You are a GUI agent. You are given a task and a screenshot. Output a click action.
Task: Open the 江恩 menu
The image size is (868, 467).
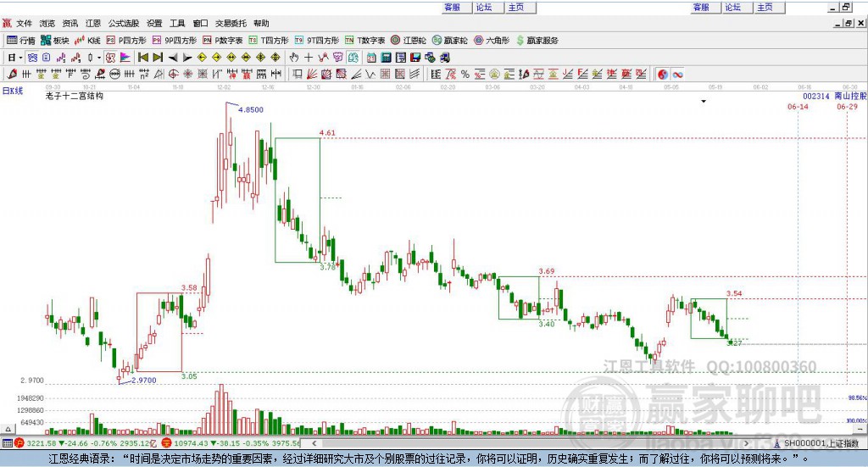click(x=93, y=23)
